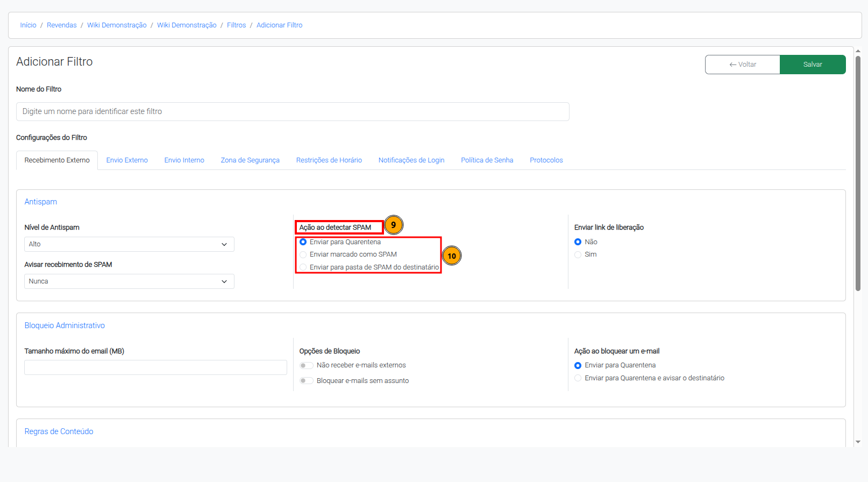Screen dimensions: 868x482
Task: Click the Bloqueio Administrativo section heading
Action: point(65,325)
